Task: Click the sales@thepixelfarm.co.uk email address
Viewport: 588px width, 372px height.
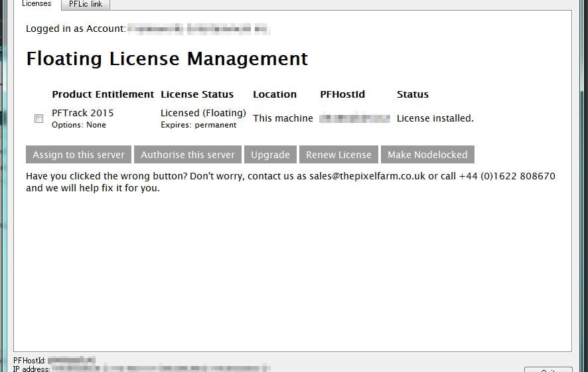Action: click(367, 176)
